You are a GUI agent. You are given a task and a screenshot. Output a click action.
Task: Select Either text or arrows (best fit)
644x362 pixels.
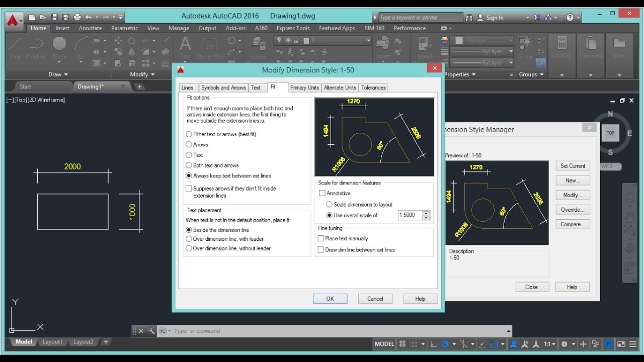tap(221, 134)
